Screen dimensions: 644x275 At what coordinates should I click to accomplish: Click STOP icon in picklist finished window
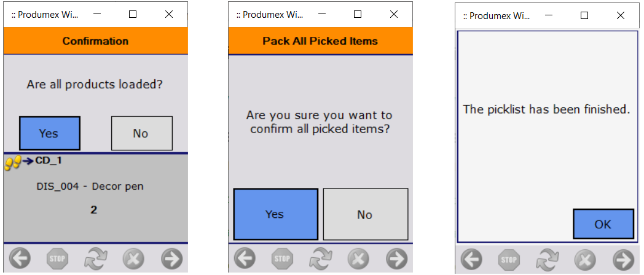click(x=509, y=259)
